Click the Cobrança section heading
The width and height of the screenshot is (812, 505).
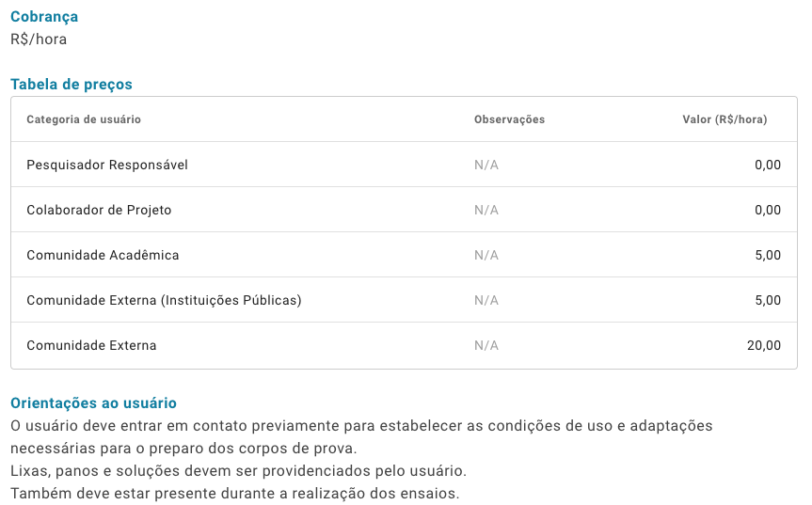44,17
